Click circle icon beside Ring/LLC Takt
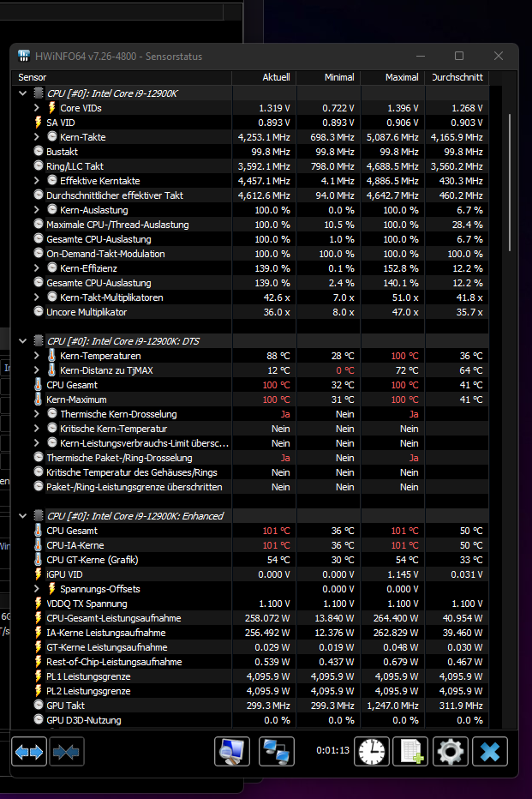This screenshot has height=799, width=532. click(39, 166)
